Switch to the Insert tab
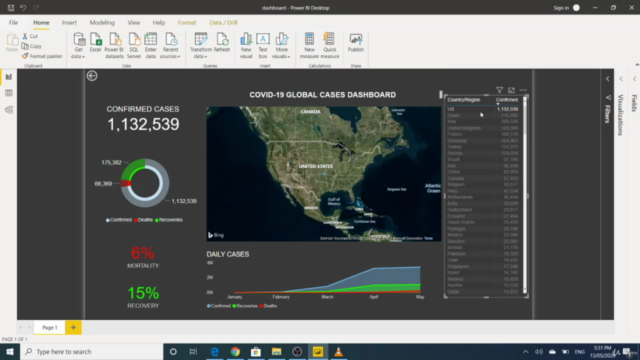Image resolution: width=640 pixels, height=360 pixels. [69, 22]
